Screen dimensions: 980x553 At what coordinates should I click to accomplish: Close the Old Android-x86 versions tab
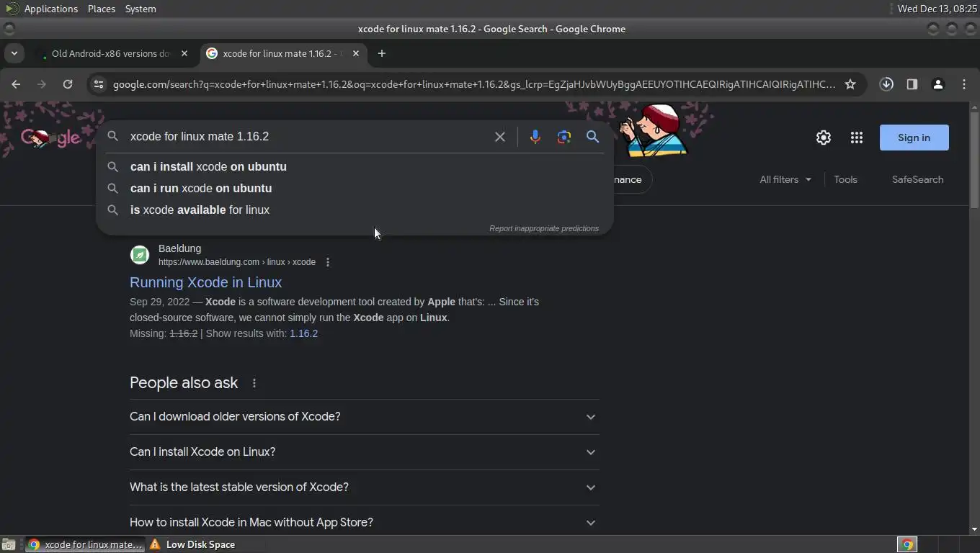tap(184, 53)
